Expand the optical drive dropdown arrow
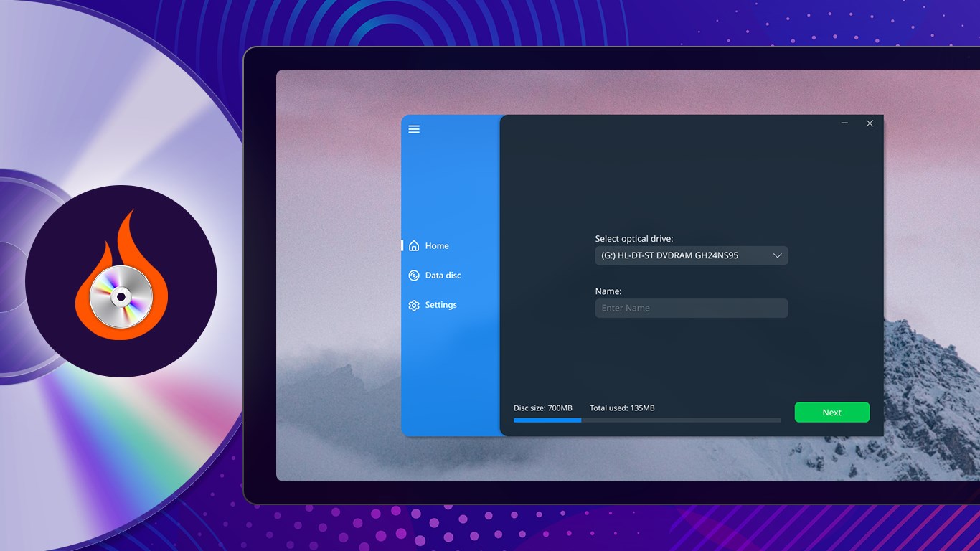Viewport: 980px width, 551px height. tap(777, 255)
